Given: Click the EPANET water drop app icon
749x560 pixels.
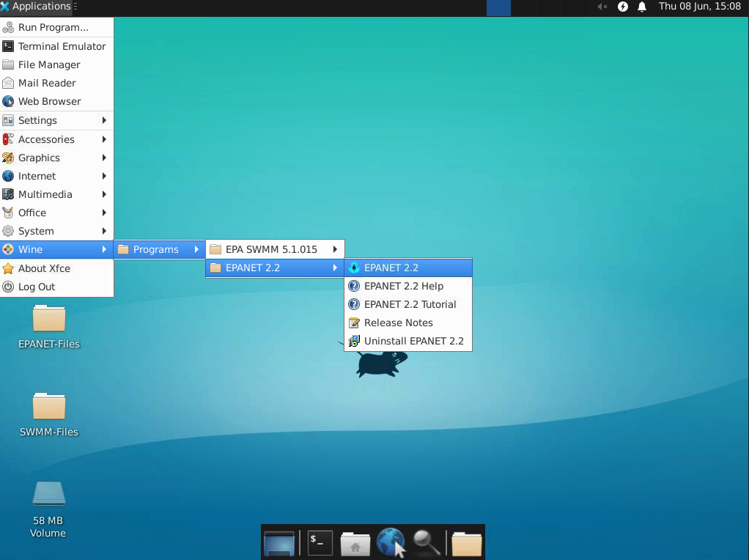Looking at the screenshot, I should pyautogui.click(x=354, y=268).
